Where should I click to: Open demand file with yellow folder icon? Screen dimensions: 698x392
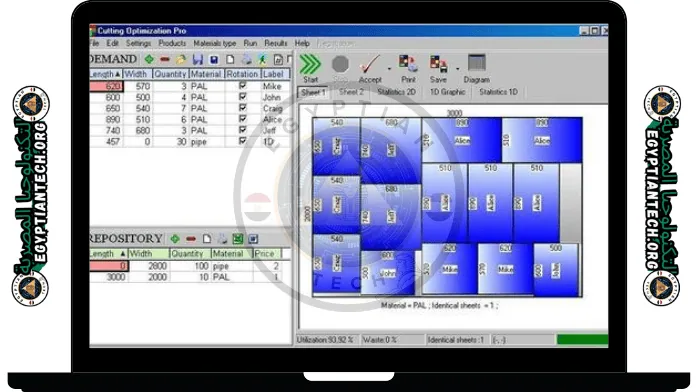click(x=181, y=59)
